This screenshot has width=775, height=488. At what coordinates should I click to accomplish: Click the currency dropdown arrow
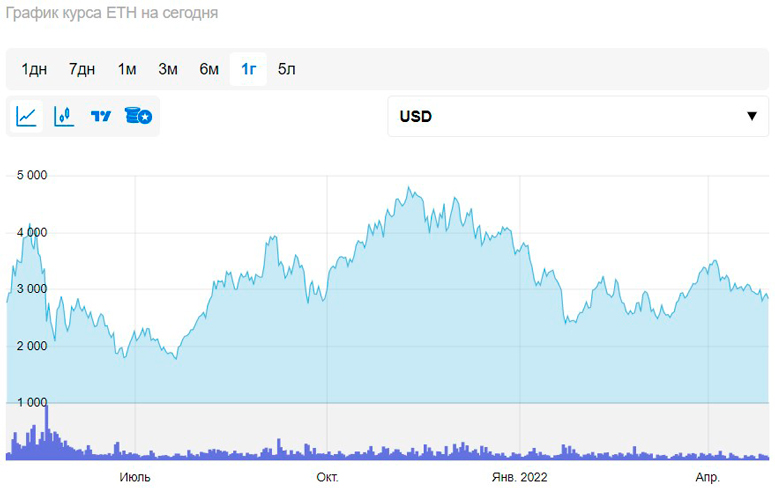pyautogui.click(x=752, y=117)
